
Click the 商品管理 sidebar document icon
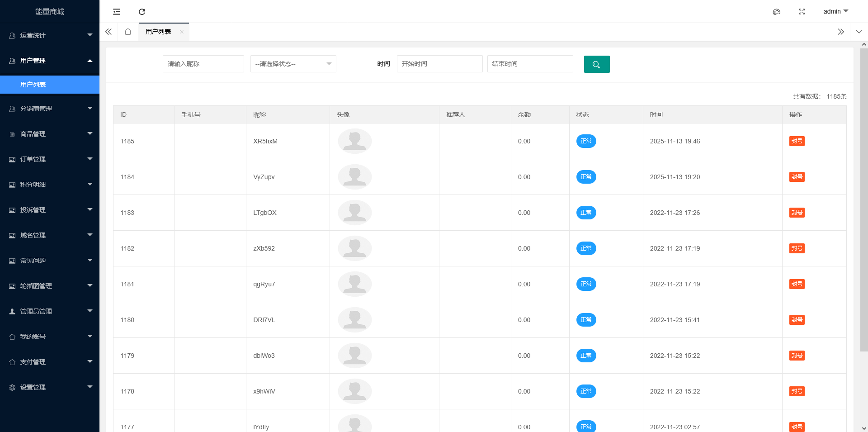click(12, 134)
